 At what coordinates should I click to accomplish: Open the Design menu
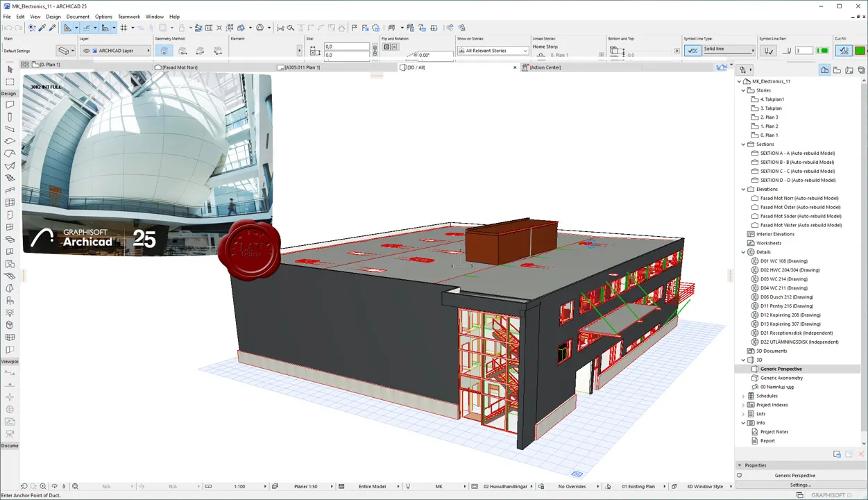tap(53, 17)
